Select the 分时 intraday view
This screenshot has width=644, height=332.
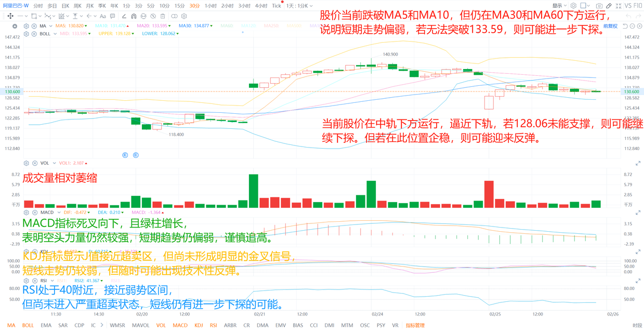click(x=38, y=6)
